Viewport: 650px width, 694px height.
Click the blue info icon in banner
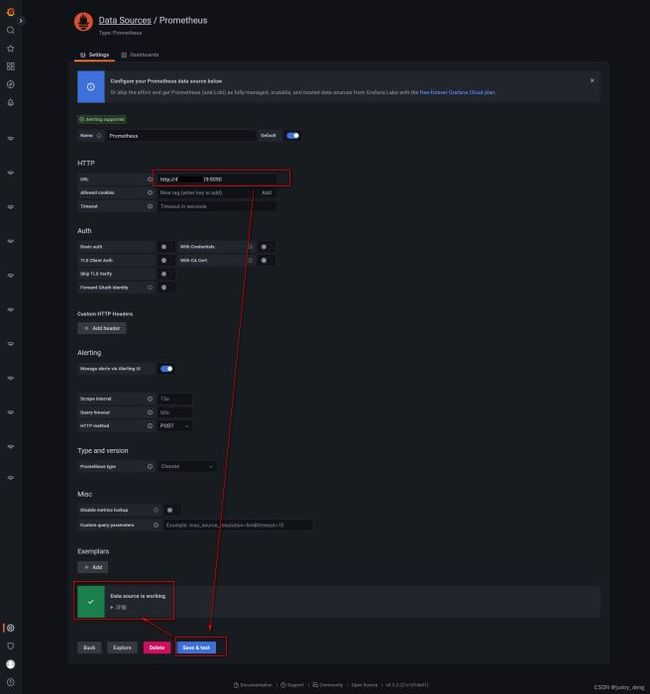[x=91, y=87]
